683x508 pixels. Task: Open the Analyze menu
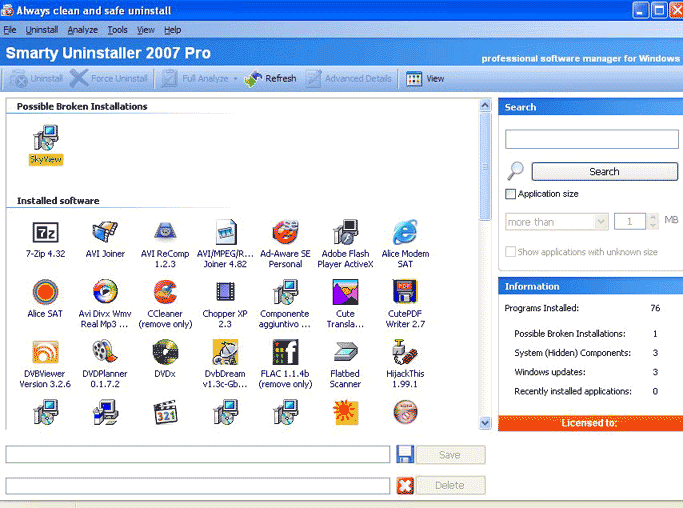pyautogui.click(x=82, y=30)
